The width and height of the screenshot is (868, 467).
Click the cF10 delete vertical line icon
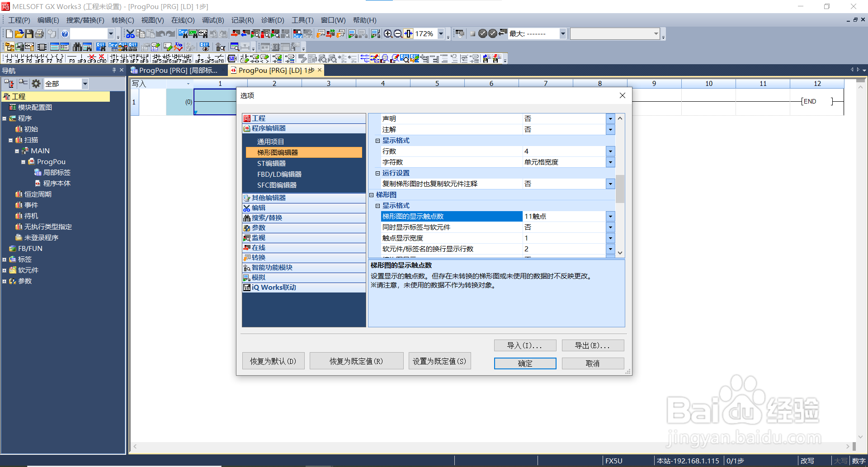(x=102, y=59)
